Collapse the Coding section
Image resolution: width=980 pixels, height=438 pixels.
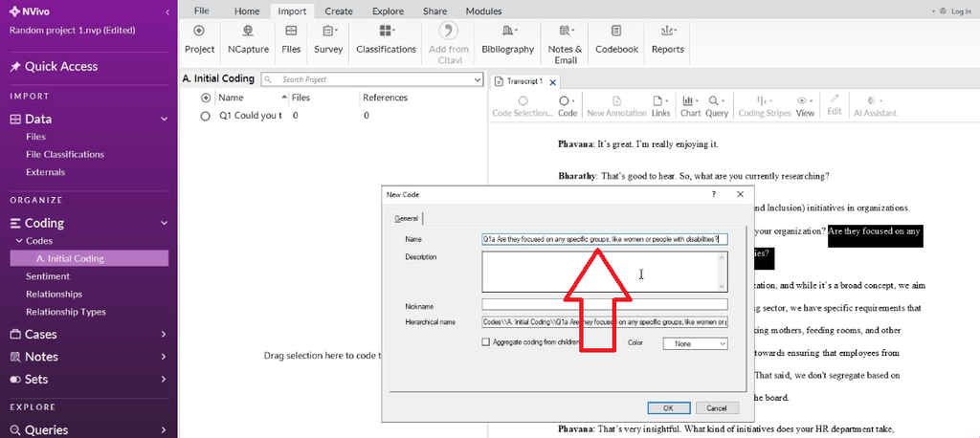point(165,223)
